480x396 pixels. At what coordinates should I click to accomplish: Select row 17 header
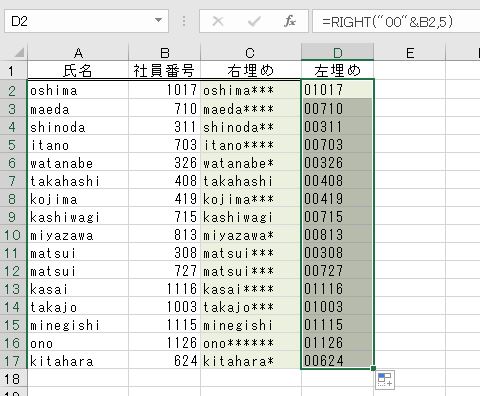click(x=13, y=361)
